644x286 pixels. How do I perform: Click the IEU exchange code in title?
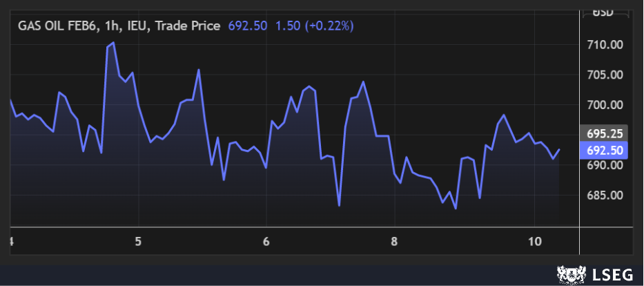click(x=137, y=26)
